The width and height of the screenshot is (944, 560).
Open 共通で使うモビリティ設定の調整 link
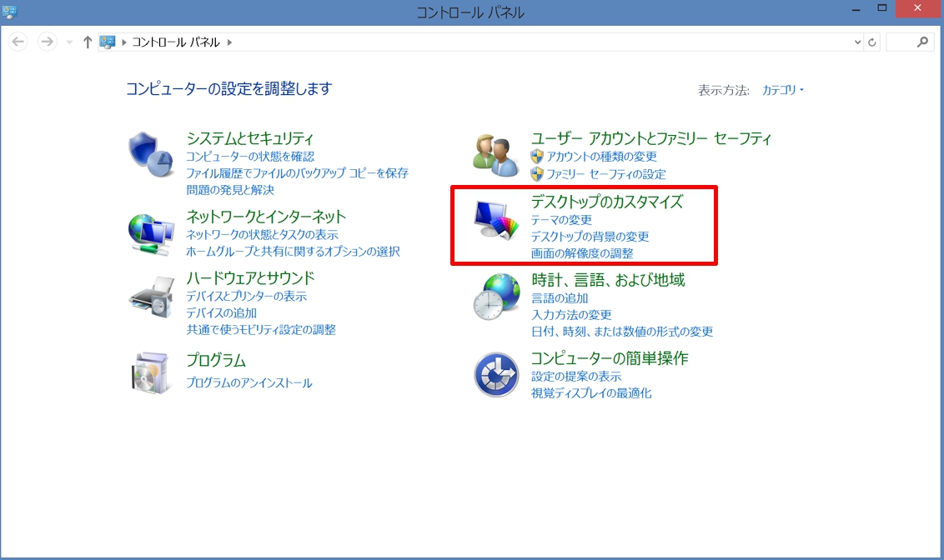[x=261, y=330]
